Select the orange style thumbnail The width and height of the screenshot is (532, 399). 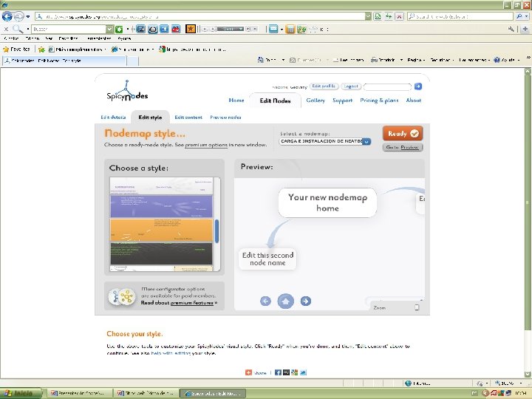coord(161,230)
